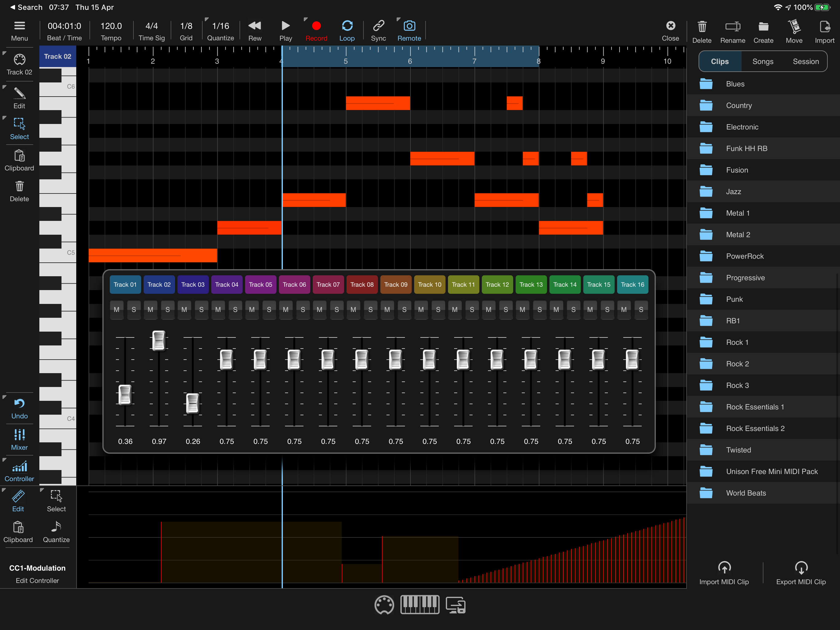Switch to the Session tab

click(x=806, y=62)
